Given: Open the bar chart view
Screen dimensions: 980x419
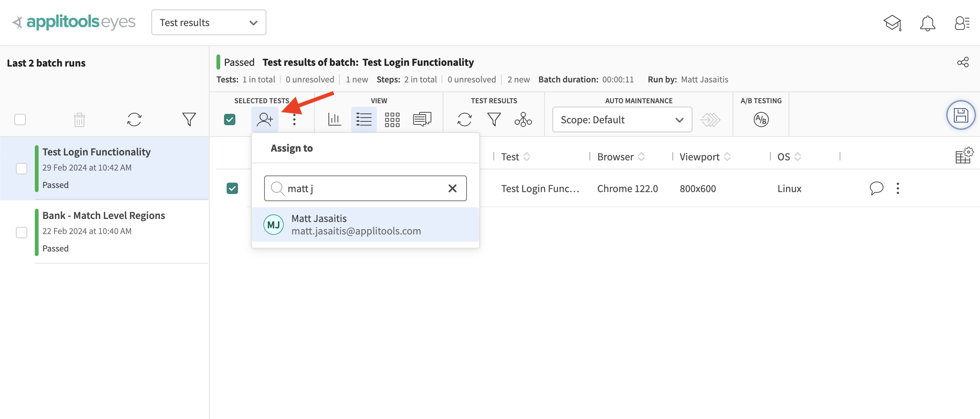Looking at the screenshot, I should [334, 119].
